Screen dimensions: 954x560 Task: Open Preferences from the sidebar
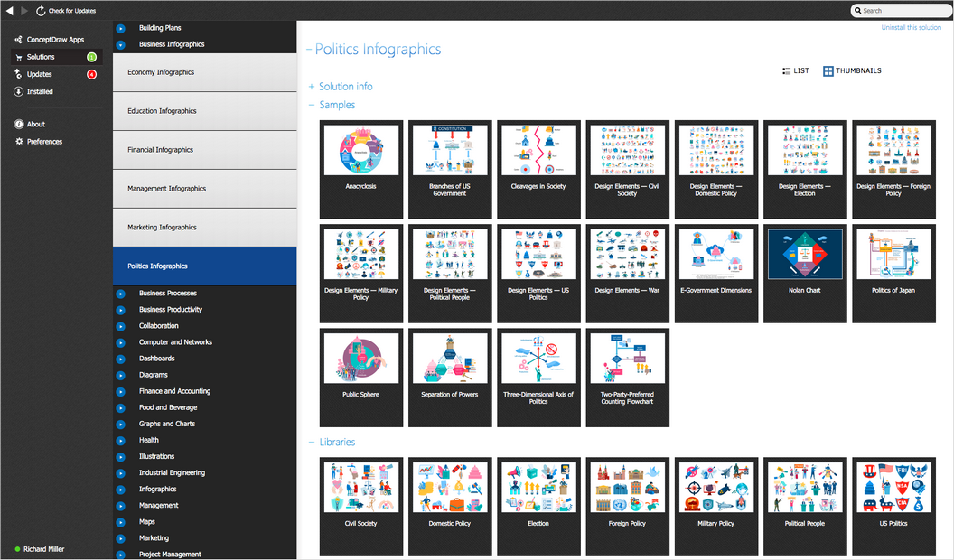click(44, 142)
